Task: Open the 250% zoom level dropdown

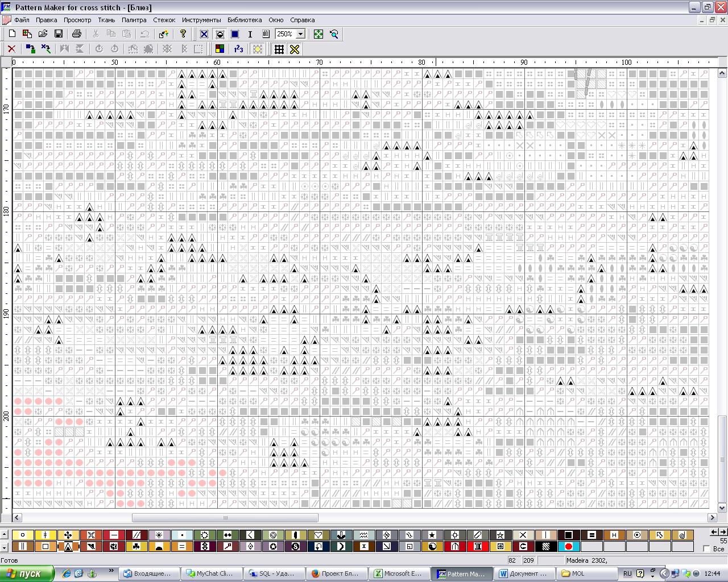Action: (301, 34)
